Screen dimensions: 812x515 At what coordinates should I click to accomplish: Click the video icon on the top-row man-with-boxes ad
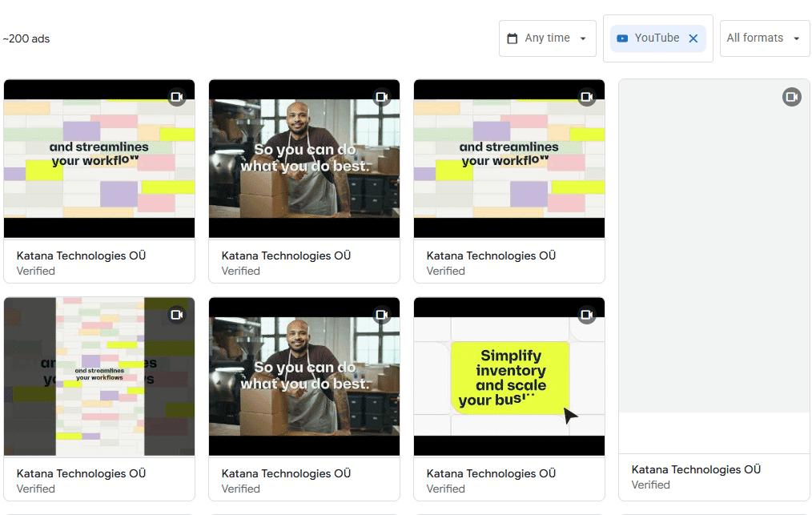pos(382,97)
